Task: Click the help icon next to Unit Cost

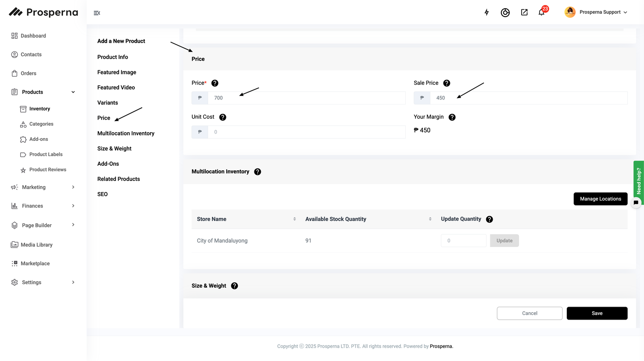Action: pyautogui.click(x=223, y=117)
